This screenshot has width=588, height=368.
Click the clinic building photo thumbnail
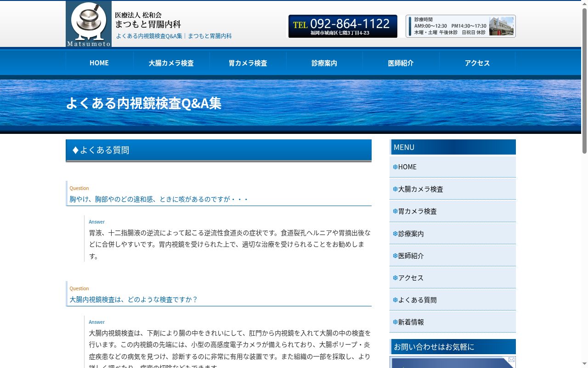tap(501, 26)
